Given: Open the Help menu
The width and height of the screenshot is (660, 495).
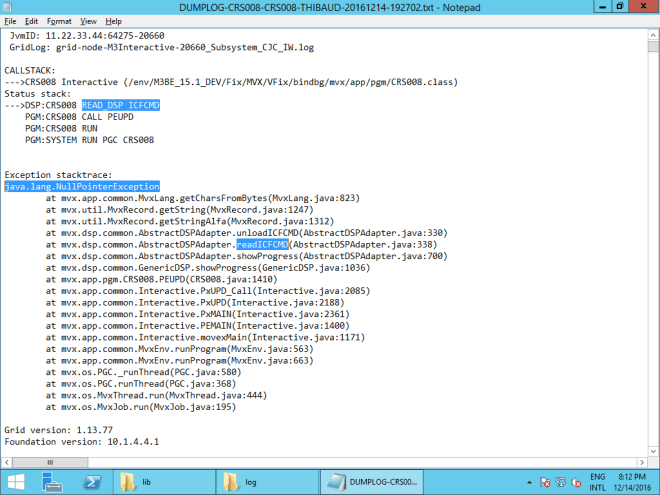Looking at the screenshot, I should click(x=113, y=21).
